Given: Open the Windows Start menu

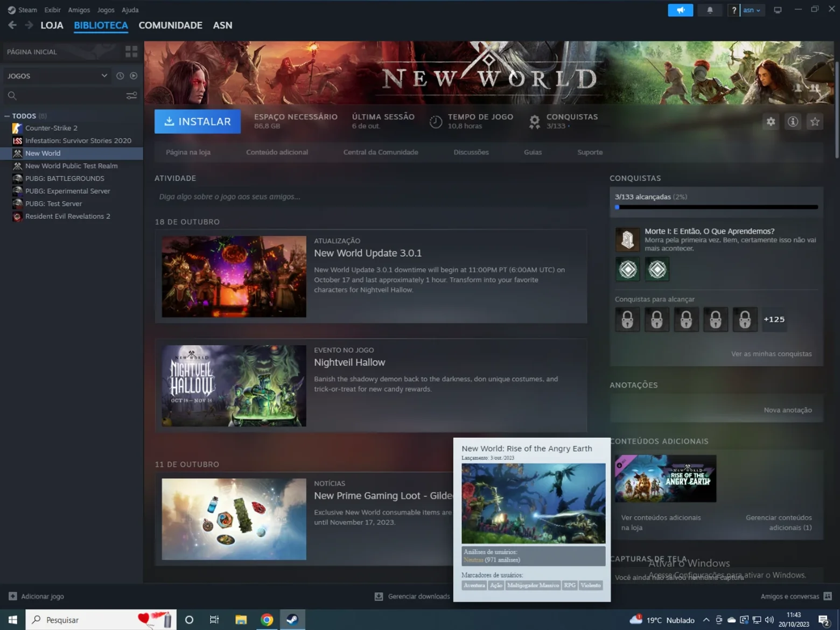Looking at the screenshot, I should tap(13, 620).
